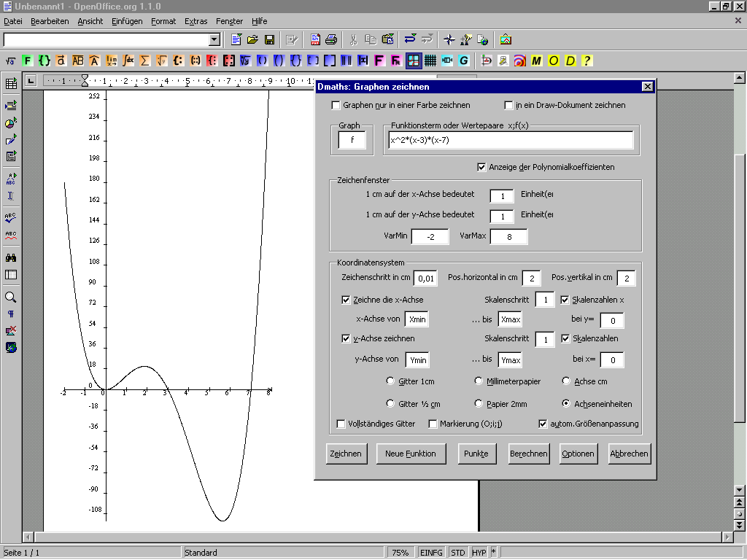Click the magnifier zoom icon in sidebar
Viewport: 747px width, 560px height.
point(11,297)
